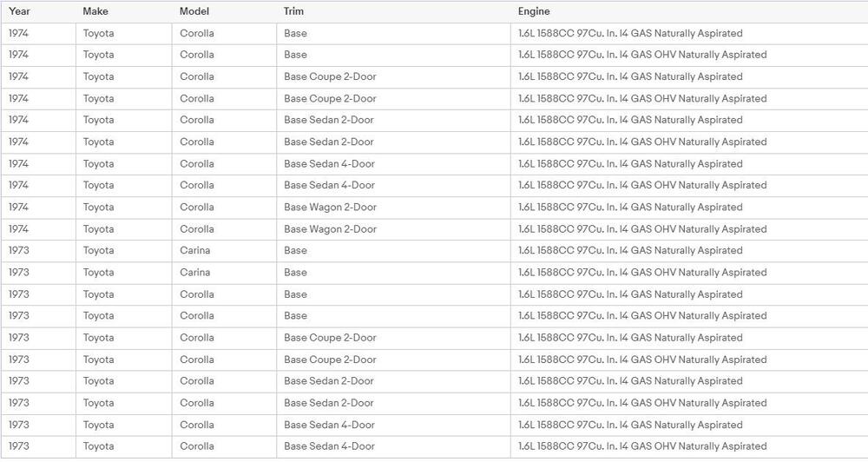
Task: Click 1973 Base Sedan 2-Door OHV trim cell
Action: pos(393,403)
